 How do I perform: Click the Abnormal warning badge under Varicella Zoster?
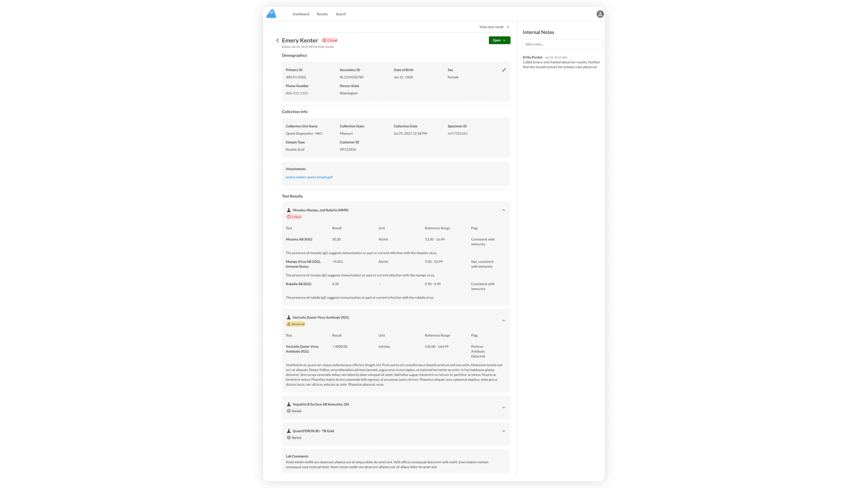(x=295, y=324)
